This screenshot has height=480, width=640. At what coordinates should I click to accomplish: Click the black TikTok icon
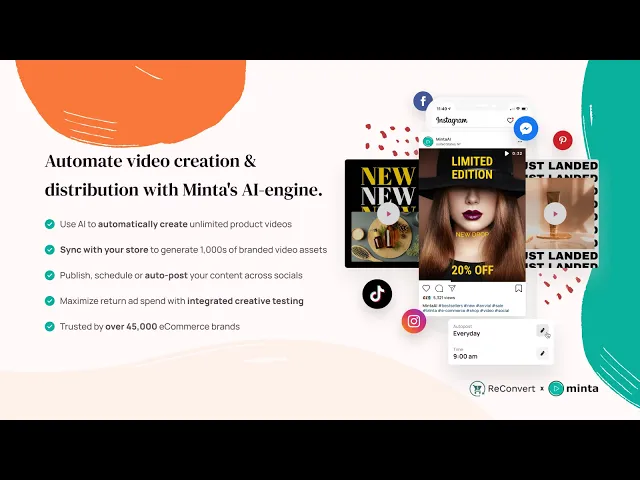coord(377,294)
